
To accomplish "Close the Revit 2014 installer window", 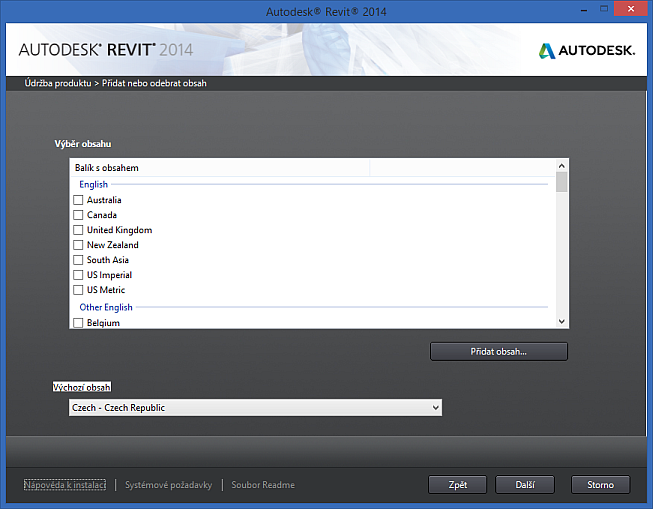I will point(630,11).
